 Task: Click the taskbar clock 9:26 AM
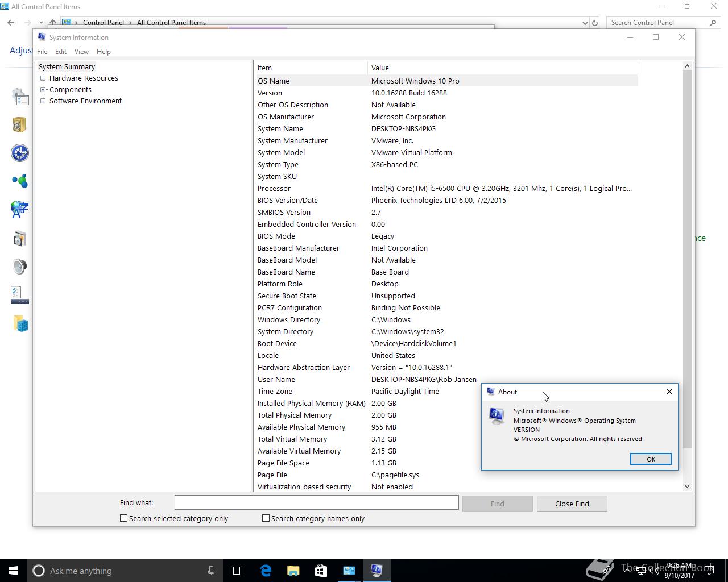680,566
